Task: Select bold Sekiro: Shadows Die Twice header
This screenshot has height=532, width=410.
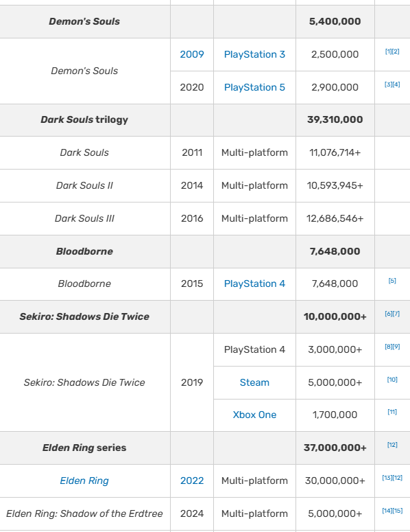Action: coord(84,316)
